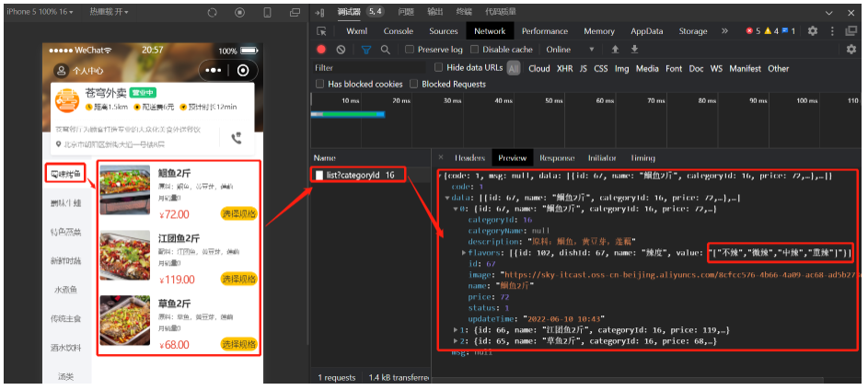This screenshot has height=390, width=868.
Task: Show more devtools tabs with >> chevron
Action: 724,31
